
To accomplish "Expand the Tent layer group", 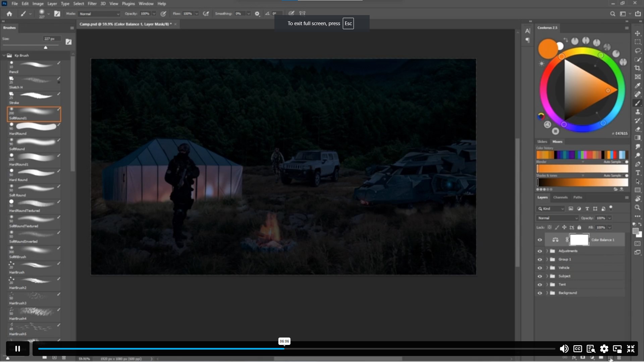I will [547, 285].
